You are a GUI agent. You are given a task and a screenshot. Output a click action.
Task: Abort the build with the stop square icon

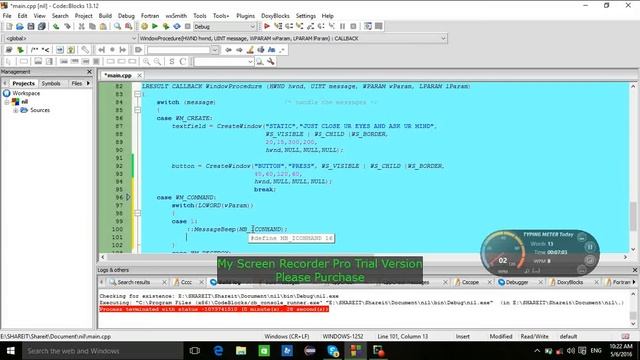point(187,27)
